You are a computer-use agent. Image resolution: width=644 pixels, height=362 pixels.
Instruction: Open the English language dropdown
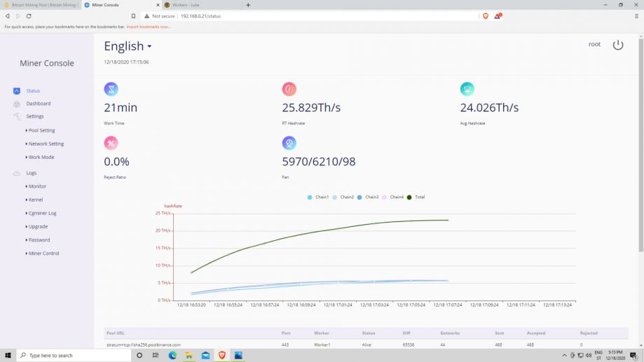click(x=128, y=46)
